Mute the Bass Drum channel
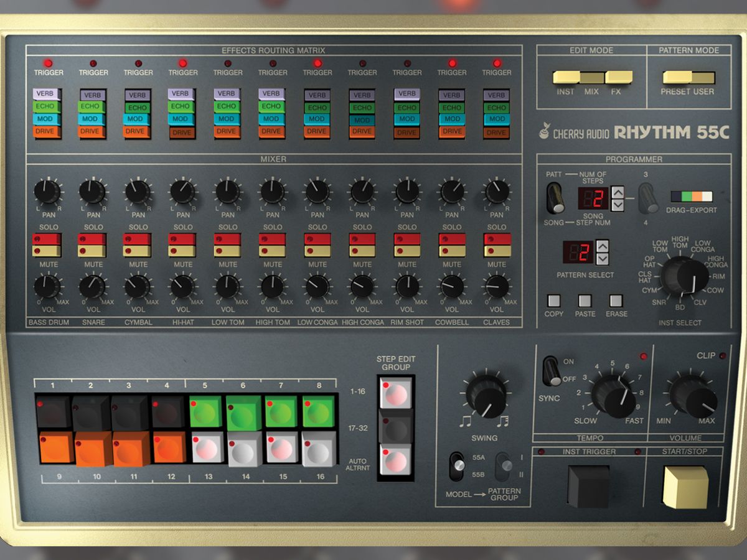 pyautogui.click(x=48, y=251)
